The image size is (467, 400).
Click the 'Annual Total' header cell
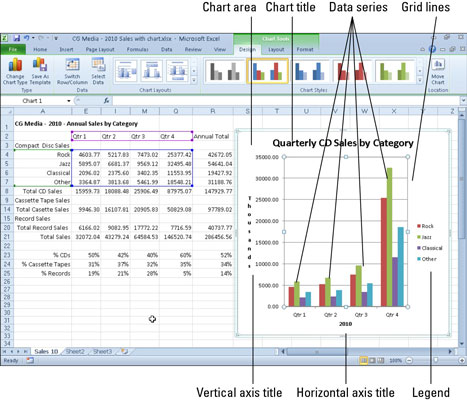(x=212, y=136)
